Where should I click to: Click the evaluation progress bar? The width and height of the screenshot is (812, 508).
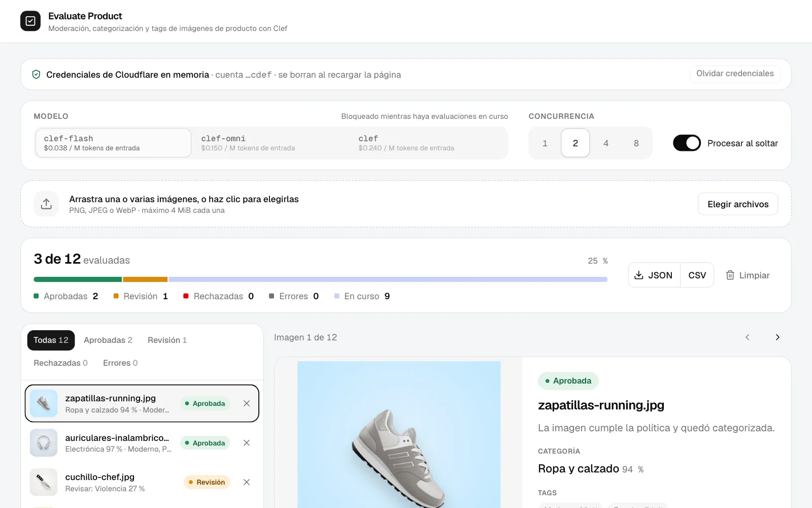321,279
